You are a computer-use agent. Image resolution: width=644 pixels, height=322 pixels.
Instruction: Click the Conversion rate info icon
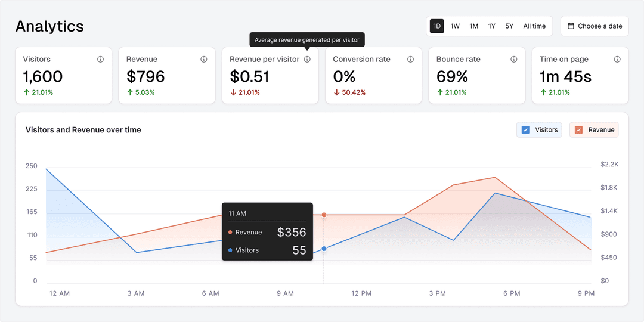[x=410, y=60]
